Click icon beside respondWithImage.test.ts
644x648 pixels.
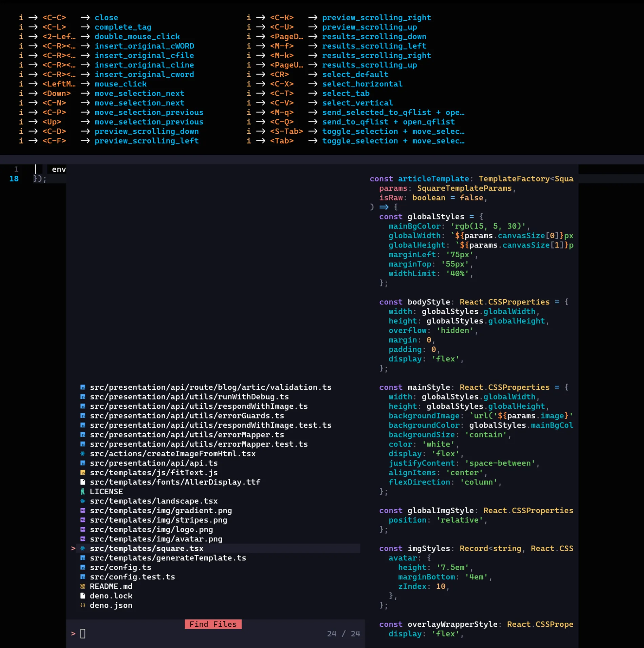click(x=83, y=425)
